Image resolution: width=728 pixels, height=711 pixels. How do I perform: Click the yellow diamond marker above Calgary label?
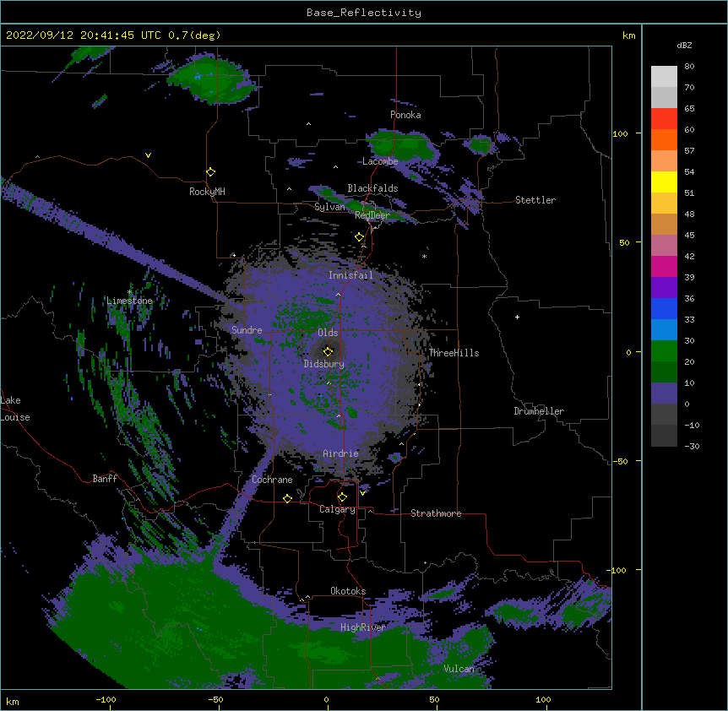pyautogui.click(x=342, y=497)
